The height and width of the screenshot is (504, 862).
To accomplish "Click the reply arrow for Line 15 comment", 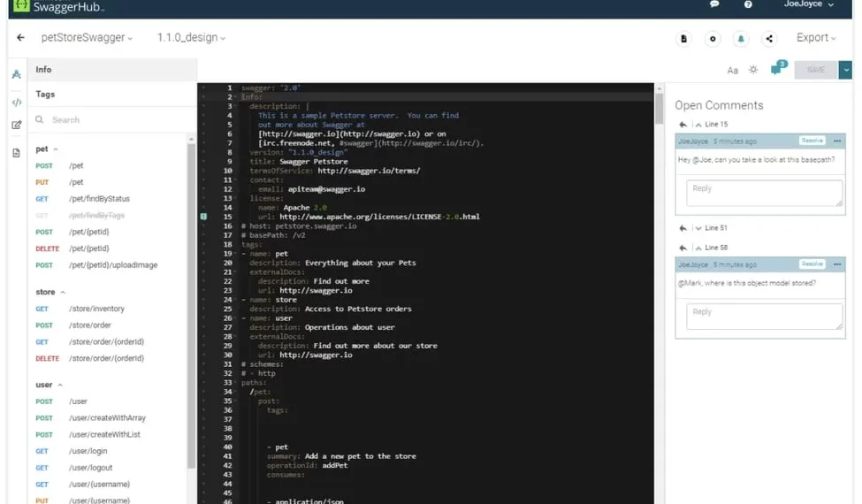I will tap(683, 124).
